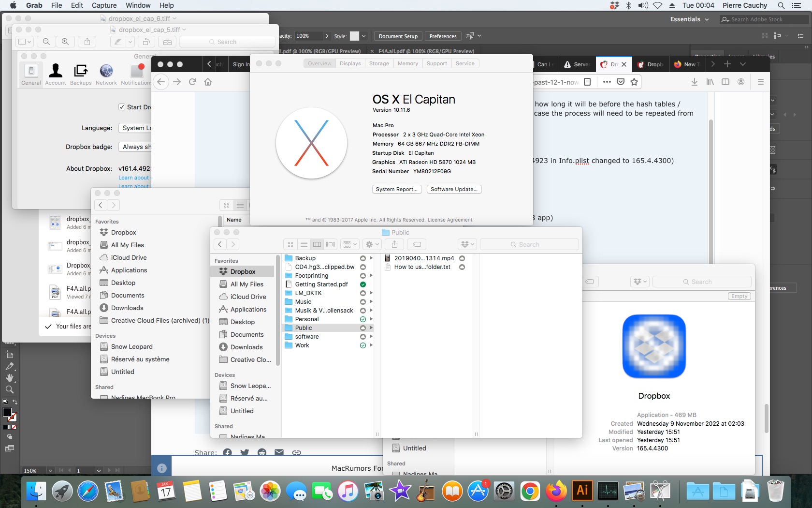The height and width of the screenshot is (508, 812).
Task: Open the Firefox hamburger menu
Action: coord(760,82)
